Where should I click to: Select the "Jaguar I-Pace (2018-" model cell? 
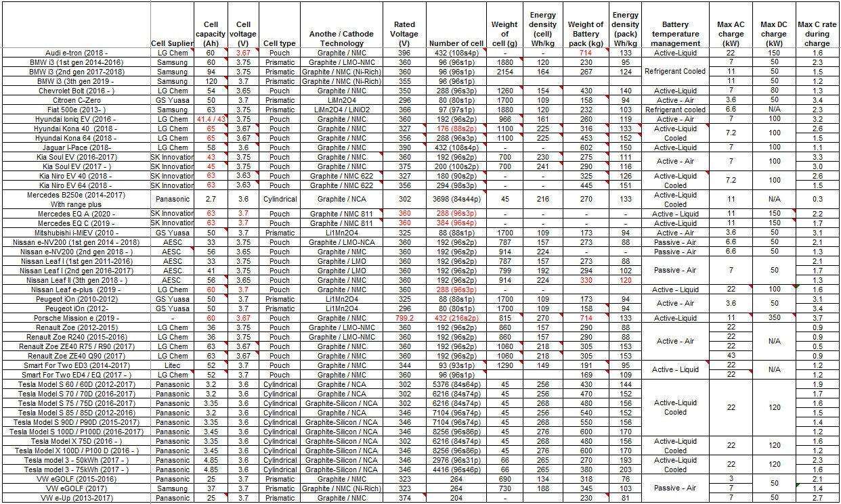76,147
